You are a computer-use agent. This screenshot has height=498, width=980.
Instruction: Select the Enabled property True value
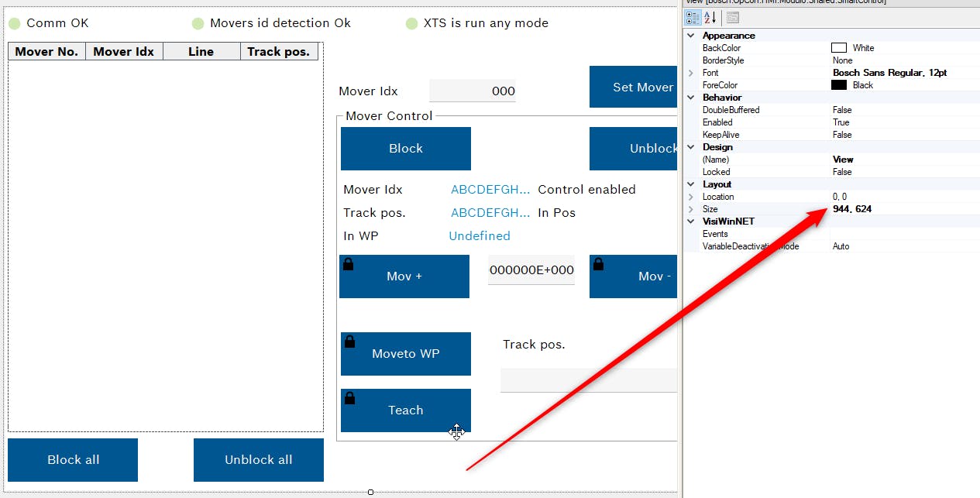[841, 122]
